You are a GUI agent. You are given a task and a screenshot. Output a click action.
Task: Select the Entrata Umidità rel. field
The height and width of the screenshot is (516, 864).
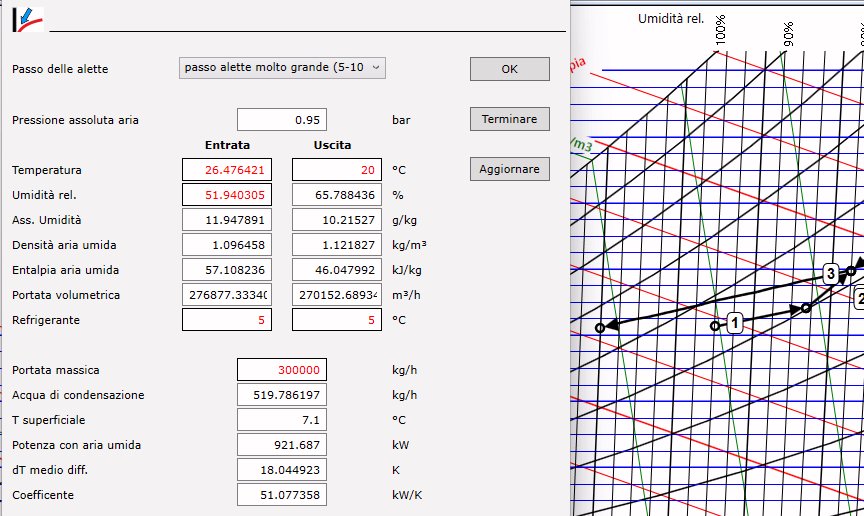pos(227,195)
